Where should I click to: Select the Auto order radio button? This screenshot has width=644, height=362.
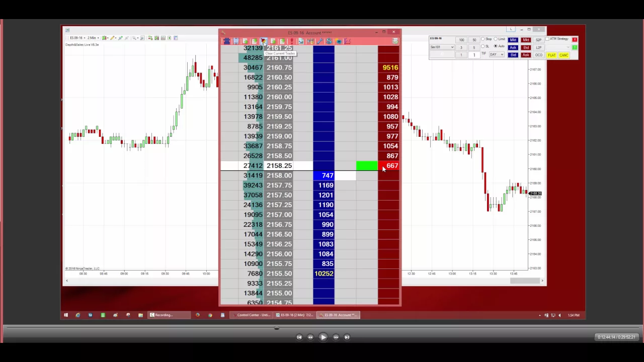[x=496, y=46]
